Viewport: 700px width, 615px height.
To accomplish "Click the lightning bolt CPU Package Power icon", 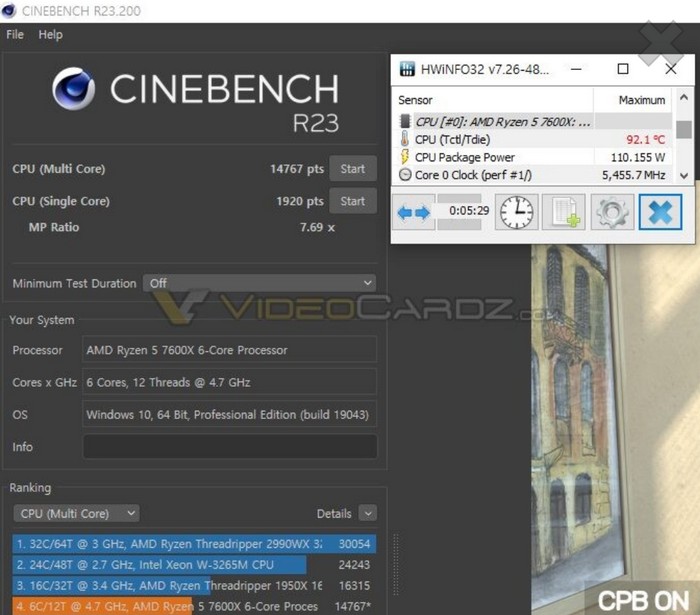I will click(405, 157).
